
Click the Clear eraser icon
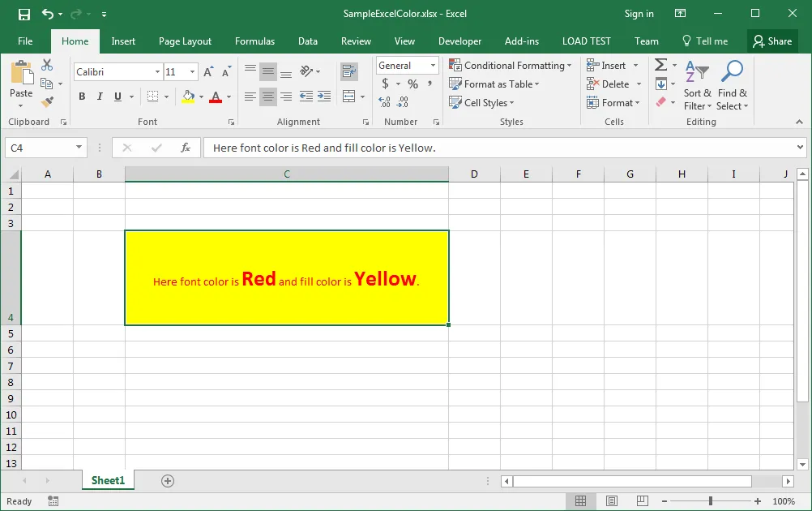coord(660,102)
